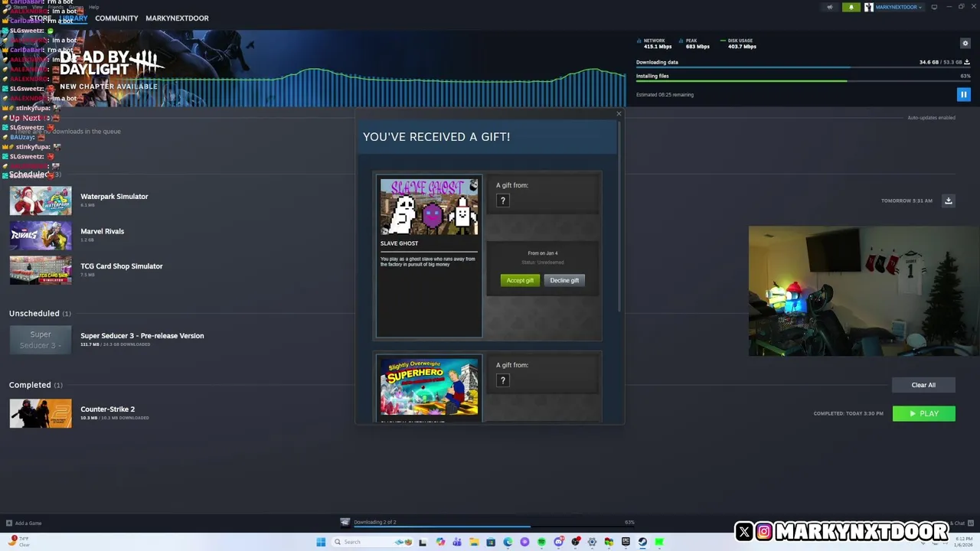Click the Unscheduled section header
This screenshot has height=551, width=980.
coord(40,313)
